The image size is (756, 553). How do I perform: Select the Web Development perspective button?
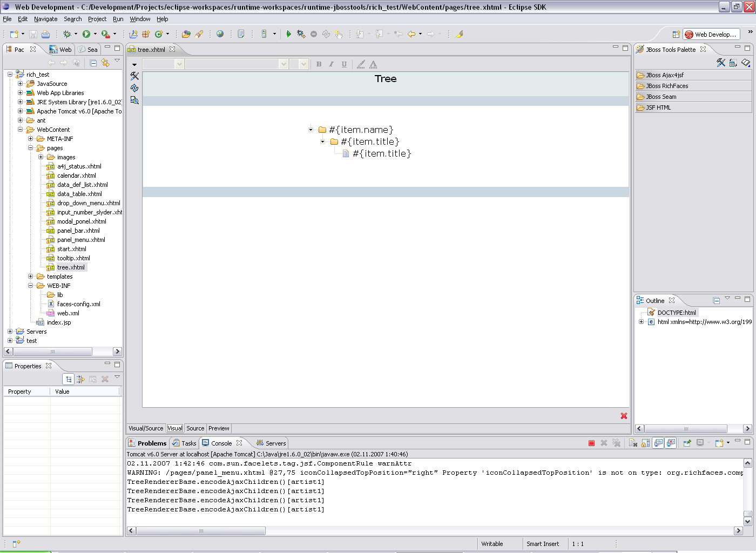tap(710, 34)
